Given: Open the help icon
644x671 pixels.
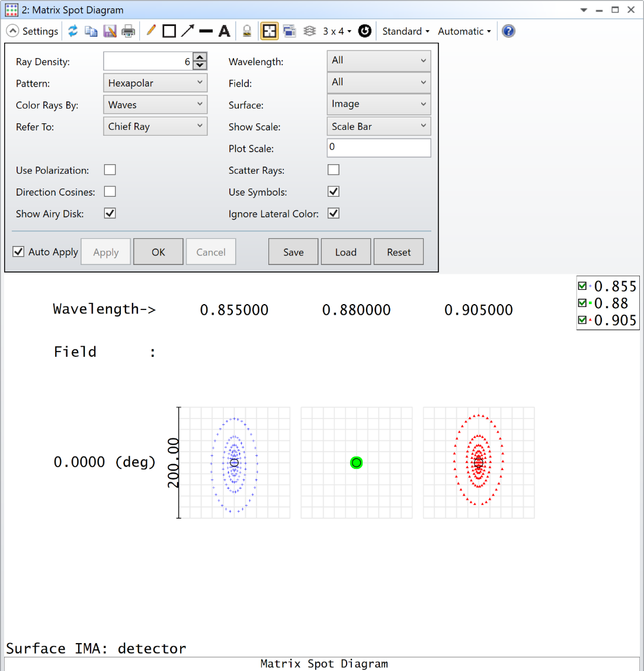Looking at the screenshot, I should tap(508, 31).
